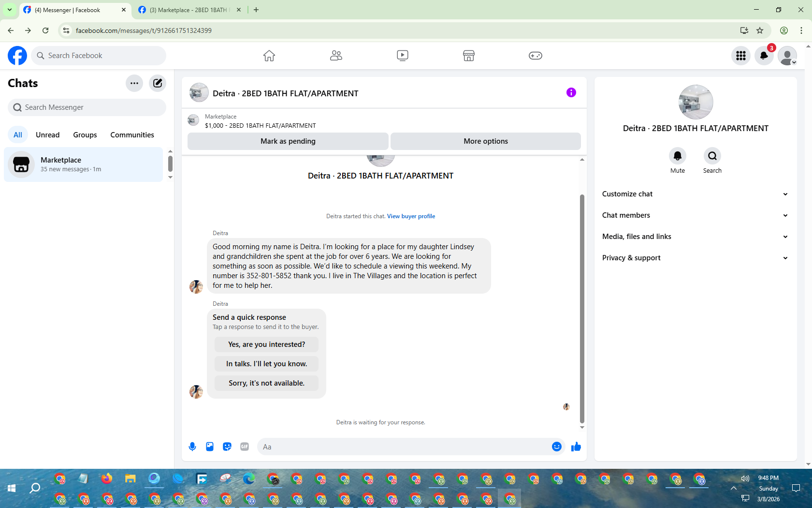The height and width of the screenshot is (508, 812).
Task: Open the Facebook menu grid icon
Action: [x=741, y=56]
